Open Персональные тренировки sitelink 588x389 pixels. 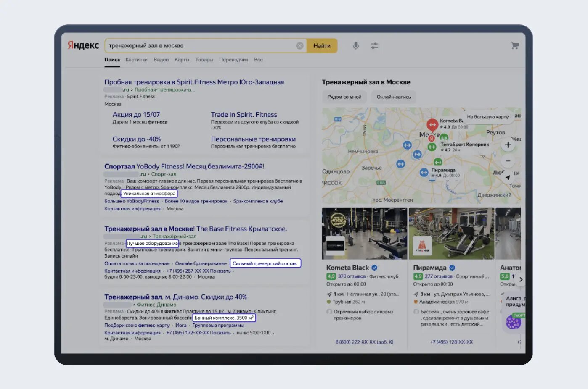(x=253, y=139)
